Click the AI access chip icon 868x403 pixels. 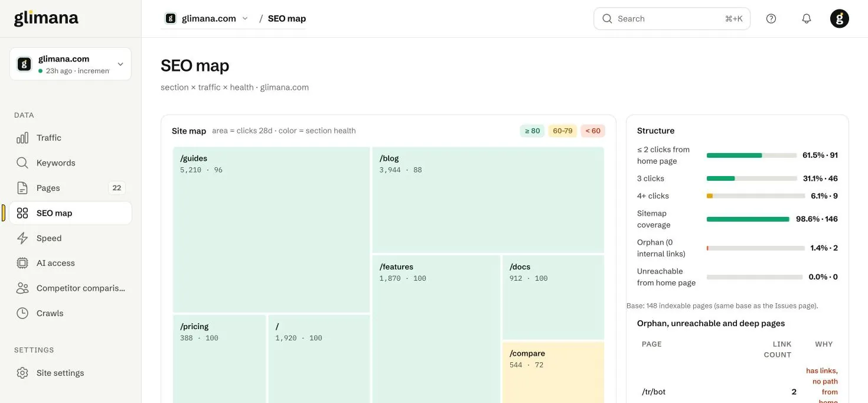point(22,263)
